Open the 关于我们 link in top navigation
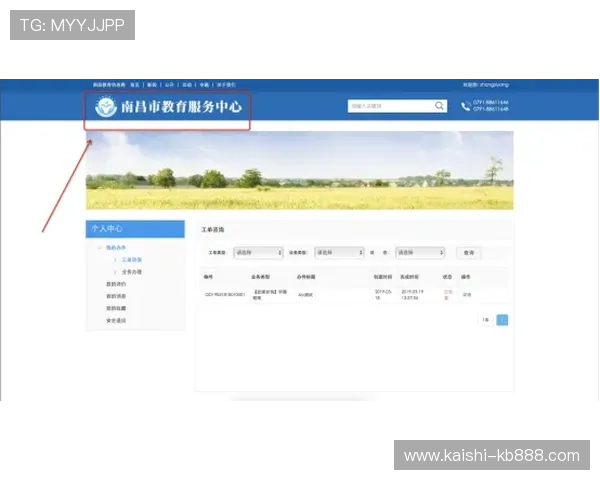 (x=226, y=85)
